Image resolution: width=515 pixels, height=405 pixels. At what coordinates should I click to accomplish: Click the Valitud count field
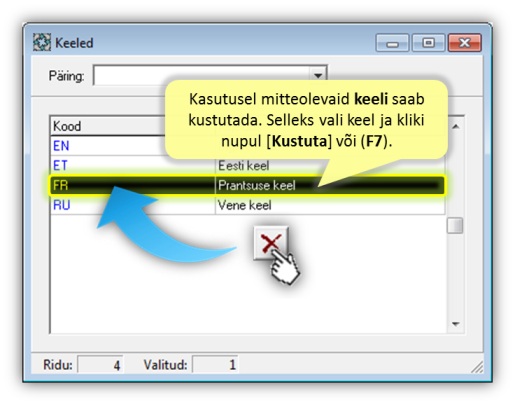215,365
